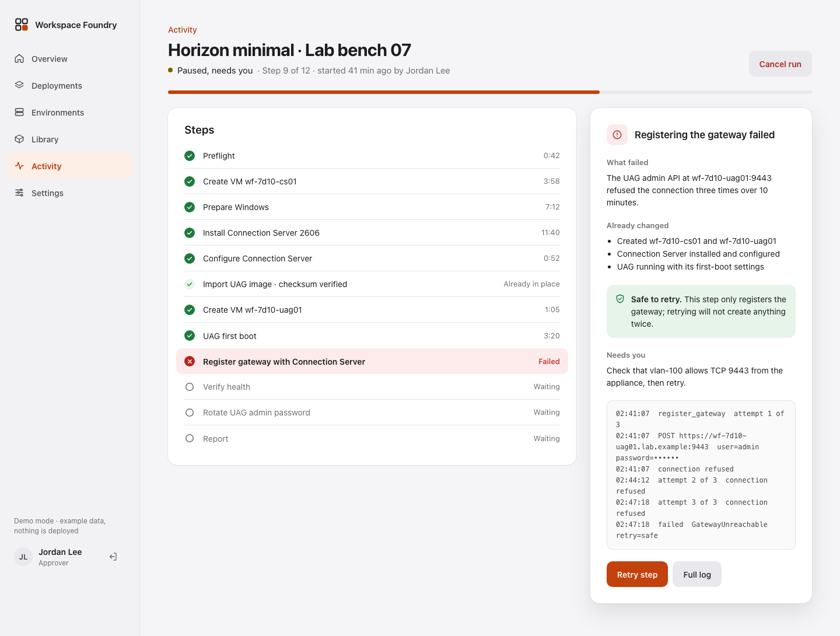Click the Environments server icon
Viewport: 840px width, 636px height.
click(19, 112)
